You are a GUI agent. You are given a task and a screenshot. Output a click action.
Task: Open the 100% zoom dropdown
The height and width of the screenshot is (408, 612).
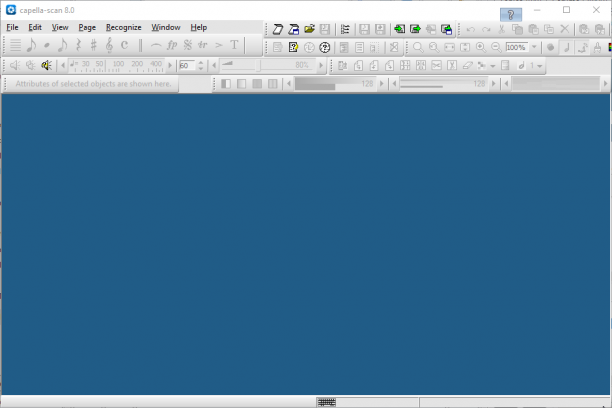coord(534,47)
